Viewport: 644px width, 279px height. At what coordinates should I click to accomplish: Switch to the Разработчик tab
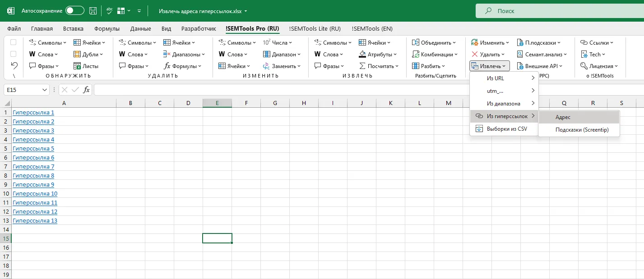click(x=199, y=28)
